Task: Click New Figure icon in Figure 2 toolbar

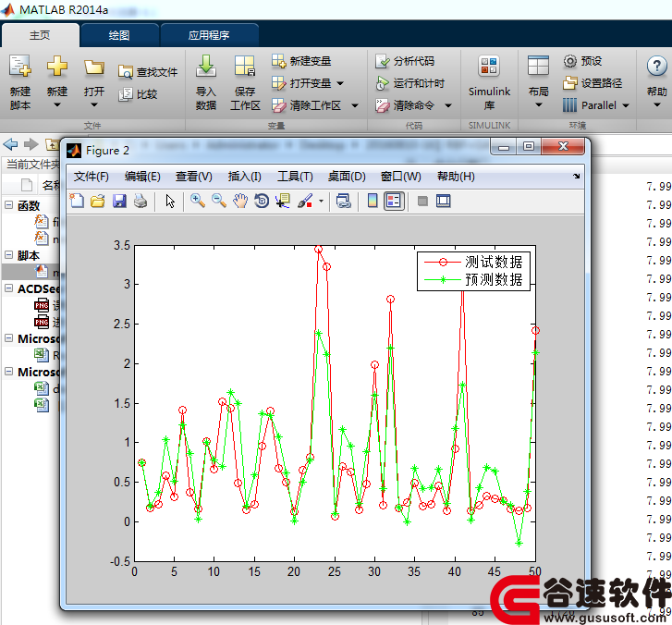Action: pyautogui.click(x=77, y=201)
